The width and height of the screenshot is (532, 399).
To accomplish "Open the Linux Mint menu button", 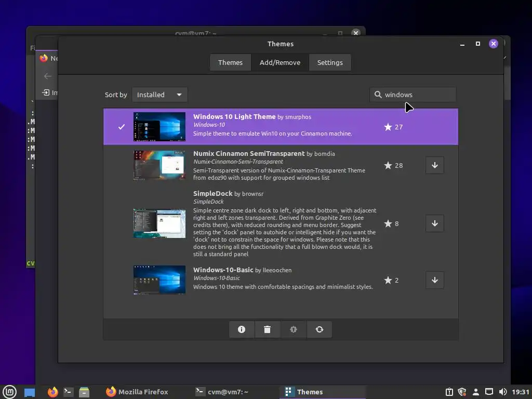I will click(x=9, y=392).
